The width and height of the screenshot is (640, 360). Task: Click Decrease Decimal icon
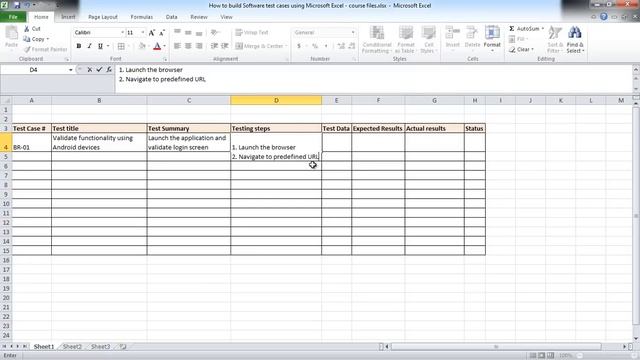click(352, 46)
